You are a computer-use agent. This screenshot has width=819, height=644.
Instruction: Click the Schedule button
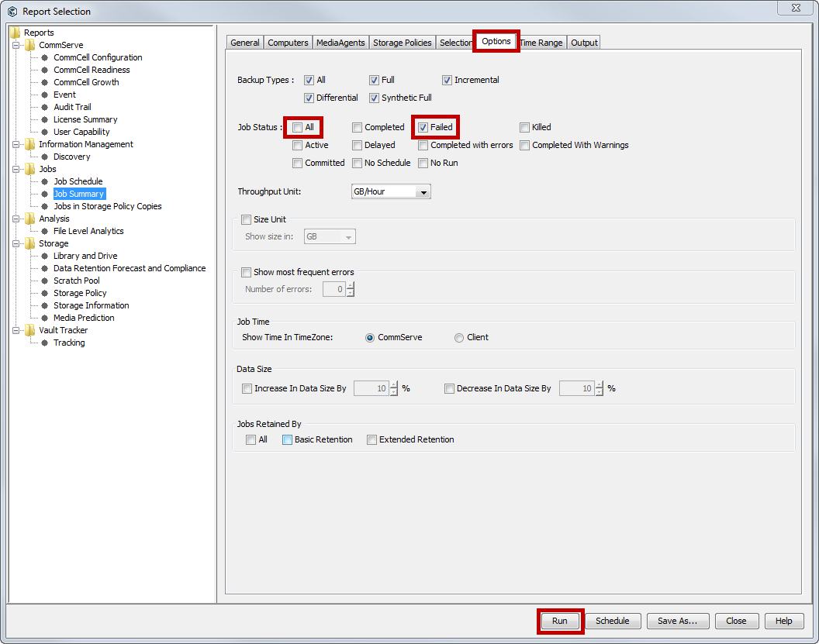612,621
